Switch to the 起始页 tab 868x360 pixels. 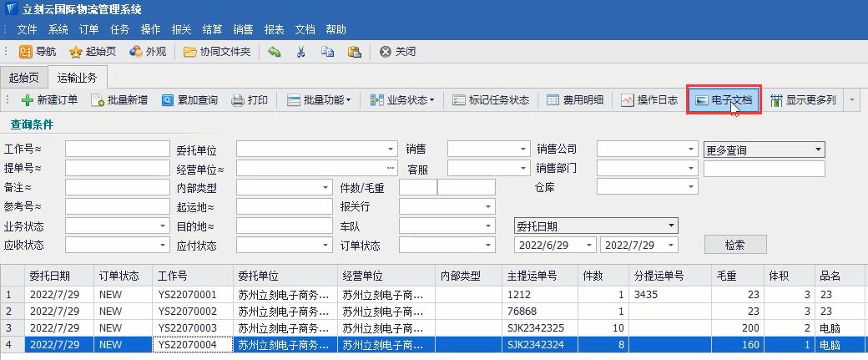[23, 78]
